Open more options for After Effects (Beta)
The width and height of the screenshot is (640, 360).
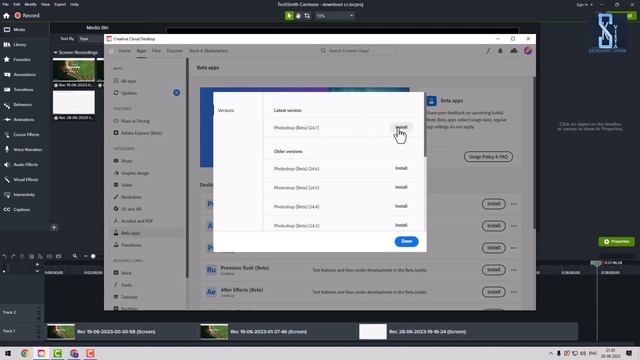tap(513, 292)
